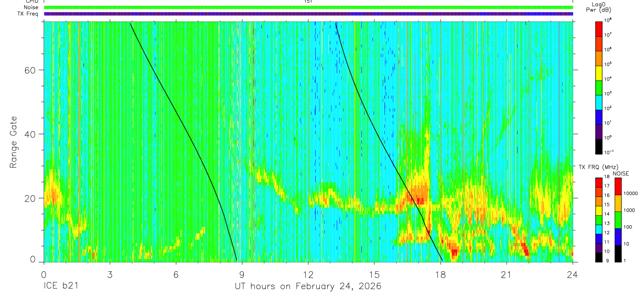644x297 pixels.
Task: Pick the green 100–1000 segment of the NOISE bar
Action: (618, 220)
